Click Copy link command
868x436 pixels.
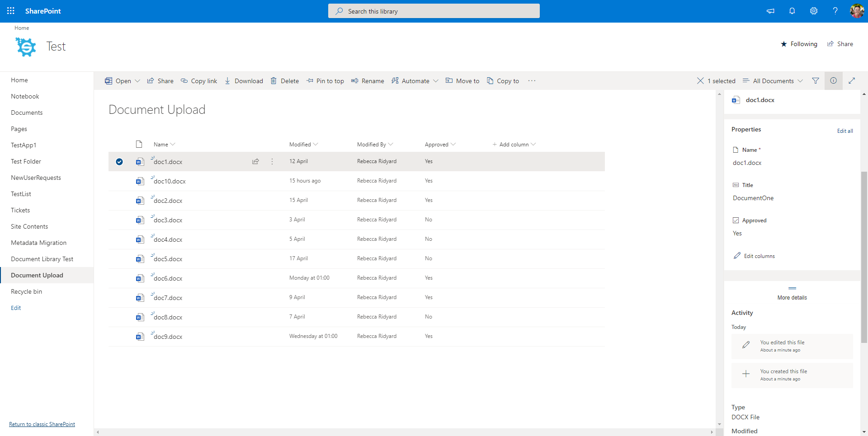[199, 81]
